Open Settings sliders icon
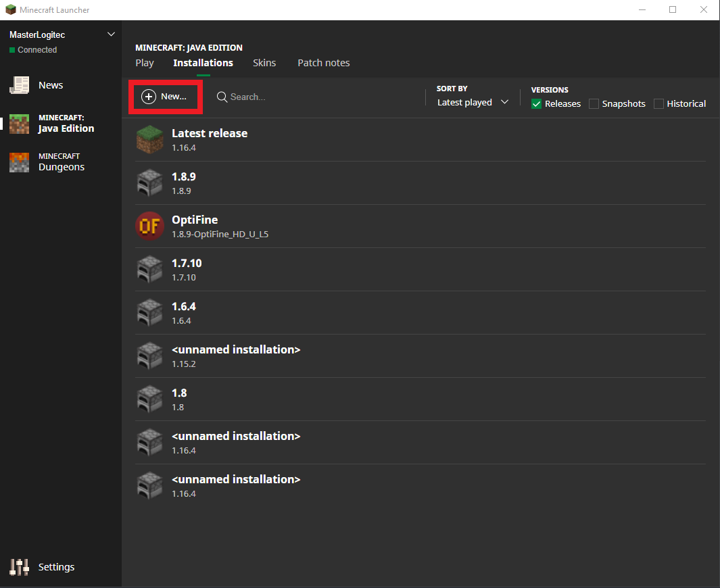 [20, 567]
